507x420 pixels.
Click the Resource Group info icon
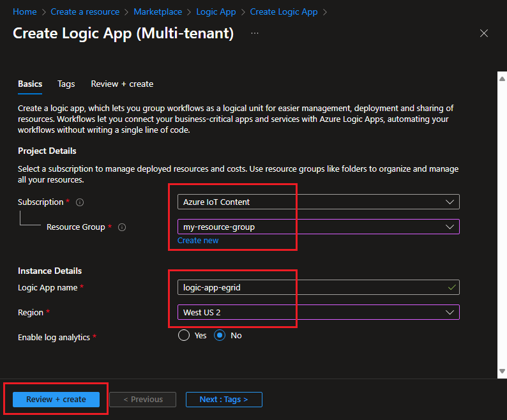click(x=122, y=227)
